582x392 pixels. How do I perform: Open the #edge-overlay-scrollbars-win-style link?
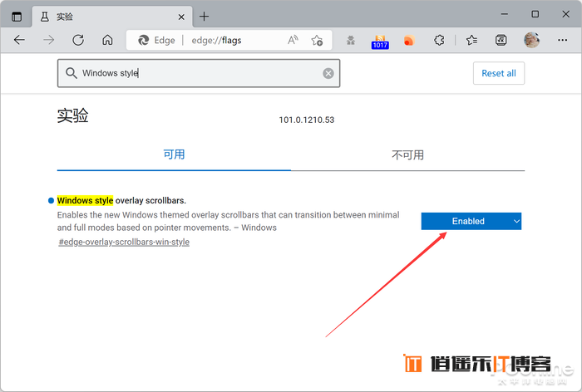124,242
